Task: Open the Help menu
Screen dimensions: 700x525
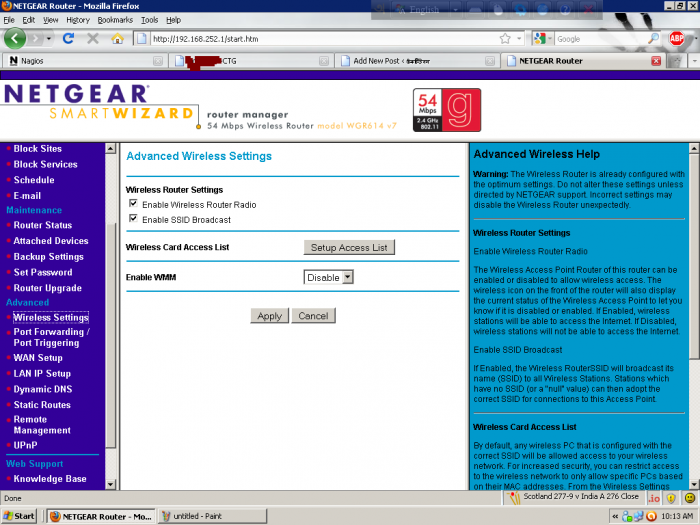Action: [x=173, y=20]
